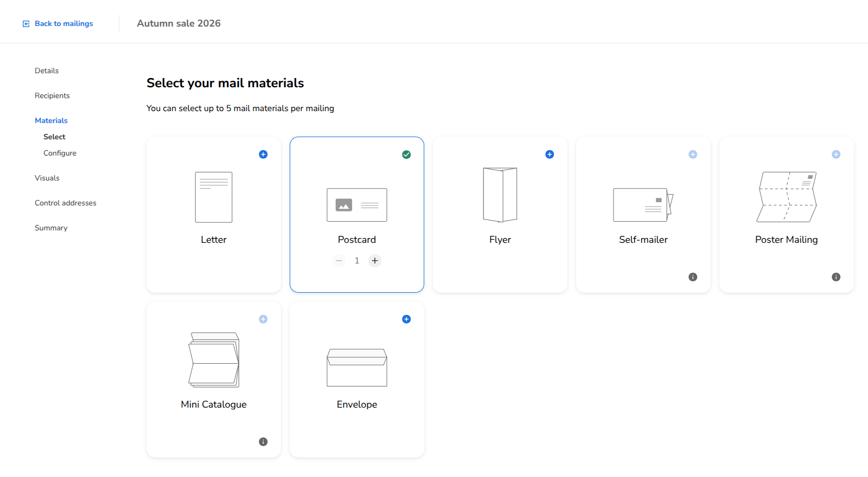The height and width of the screenshot is (477, 868).
Task: Show info for Mini Catalogue
Action: (x=263, y=442)
